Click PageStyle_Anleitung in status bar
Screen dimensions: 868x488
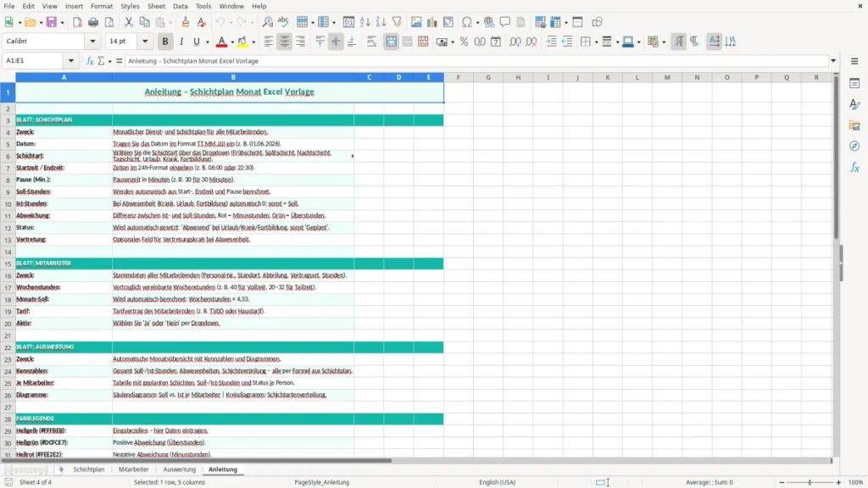click(321, 482)
